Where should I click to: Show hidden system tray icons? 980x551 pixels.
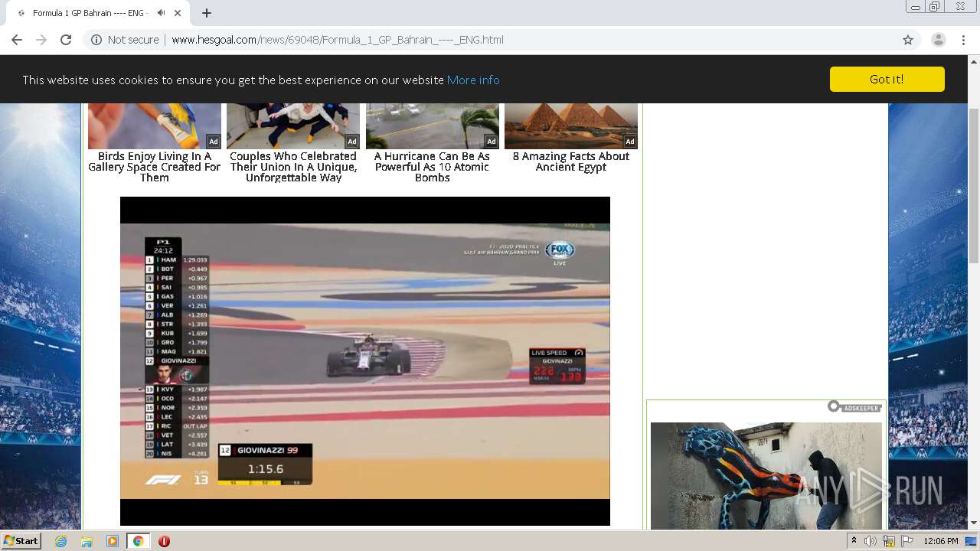click(x=854, y=541)
